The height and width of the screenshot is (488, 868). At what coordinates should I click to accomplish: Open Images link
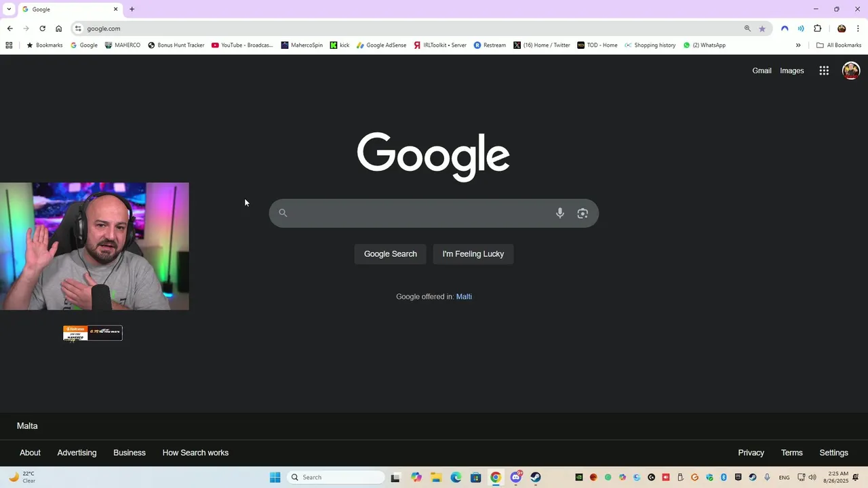(792, 70)
